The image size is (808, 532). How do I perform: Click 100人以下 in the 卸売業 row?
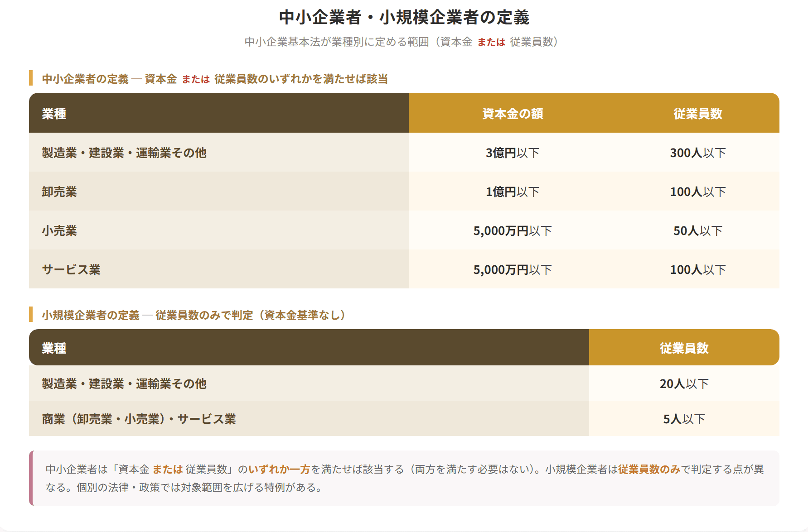click(x=698, y=192)
